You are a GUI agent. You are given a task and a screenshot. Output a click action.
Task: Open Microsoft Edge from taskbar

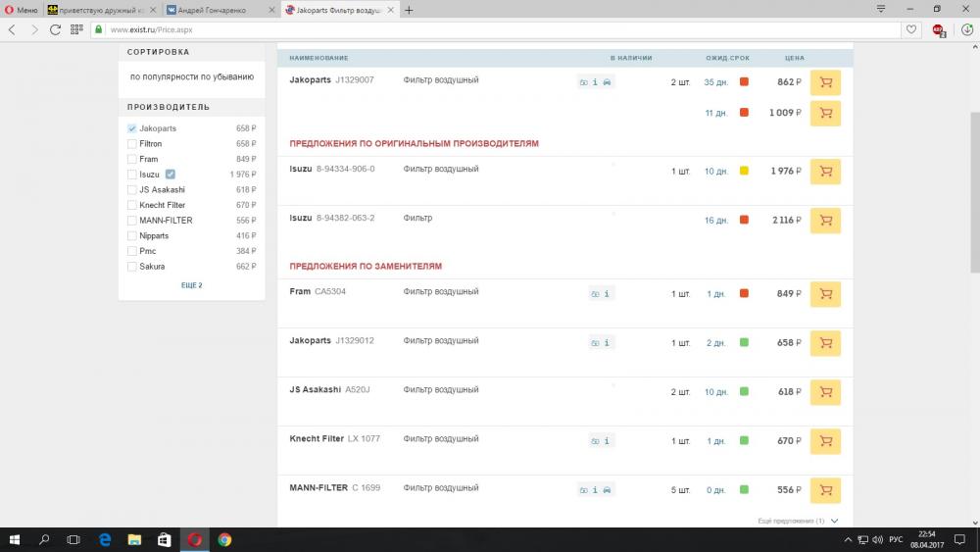(105, 539)
